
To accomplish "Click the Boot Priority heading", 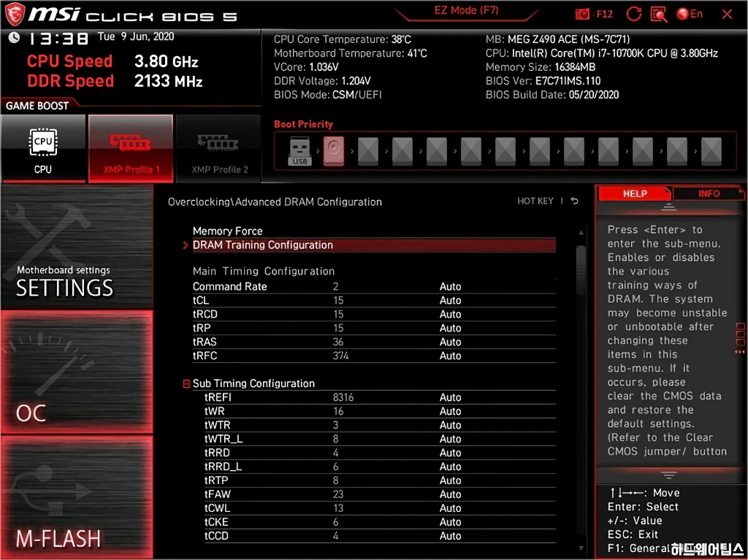I will (x=303, y=125).
